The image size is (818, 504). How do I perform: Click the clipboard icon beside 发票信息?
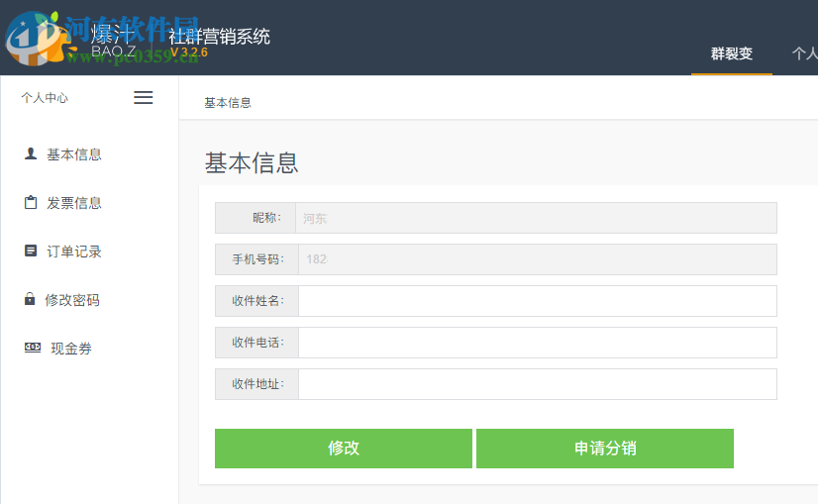click(x=31, y=202)
